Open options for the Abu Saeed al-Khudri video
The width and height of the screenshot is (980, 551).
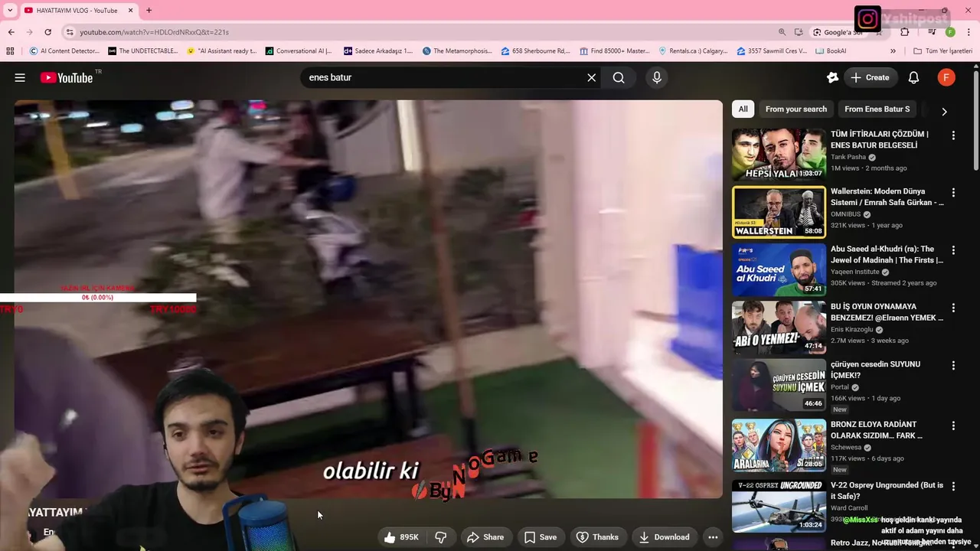coord(953,250)
